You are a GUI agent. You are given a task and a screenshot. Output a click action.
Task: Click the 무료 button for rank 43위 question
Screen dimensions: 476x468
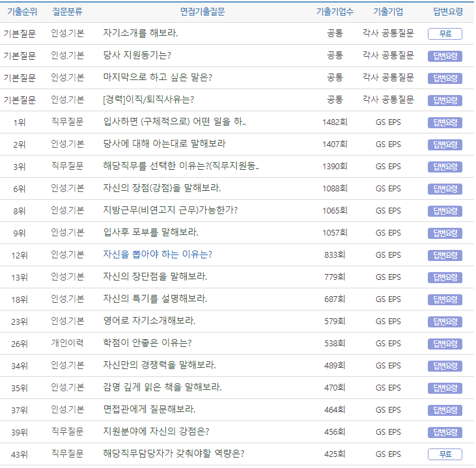(445, 454)
